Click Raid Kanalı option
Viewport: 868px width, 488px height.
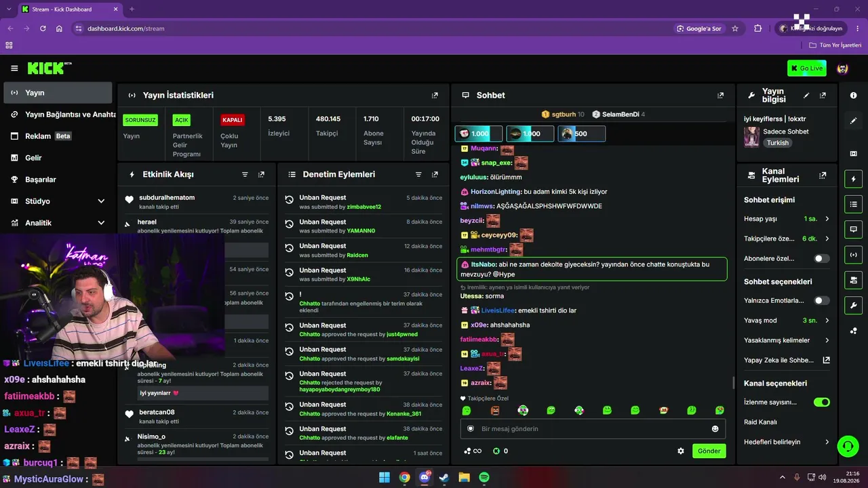pyautogui.click(x=760, y=422)
